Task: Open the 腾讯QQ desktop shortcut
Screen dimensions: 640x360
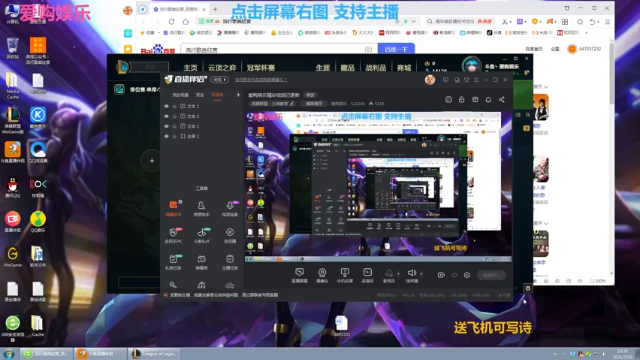Action: pos(13,188)
